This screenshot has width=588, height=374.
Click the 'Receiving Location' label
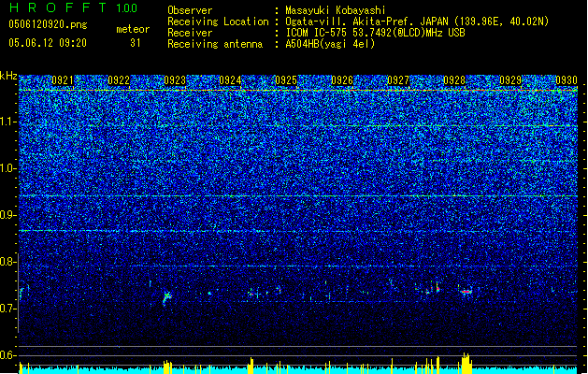coord(218,22)
